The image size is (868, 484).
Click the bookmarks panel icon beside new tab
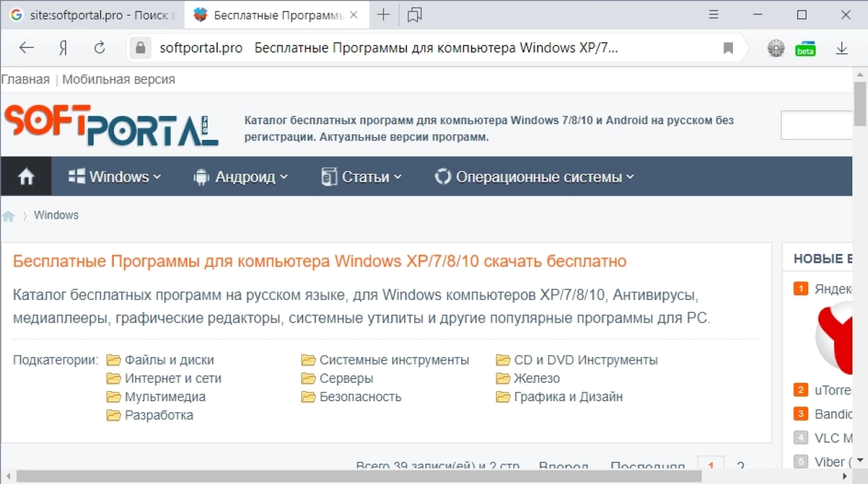[414, 15]
